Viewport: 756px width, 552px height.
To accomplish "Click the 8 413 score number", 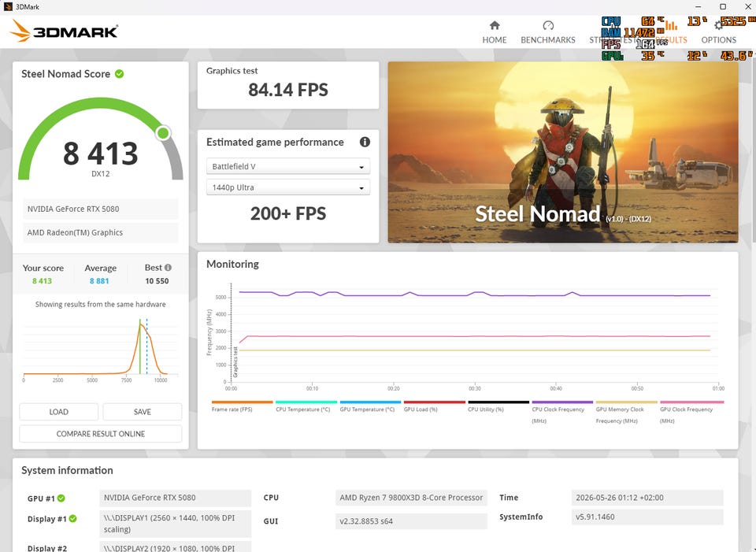I will tap(100, 154).
